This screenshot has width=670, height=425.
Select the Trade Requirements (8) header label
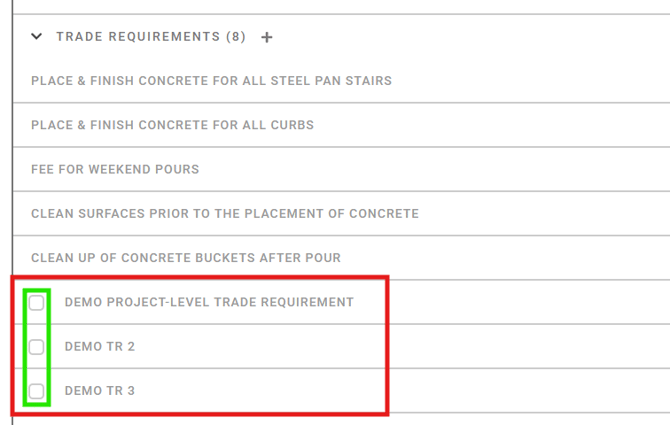150,37
